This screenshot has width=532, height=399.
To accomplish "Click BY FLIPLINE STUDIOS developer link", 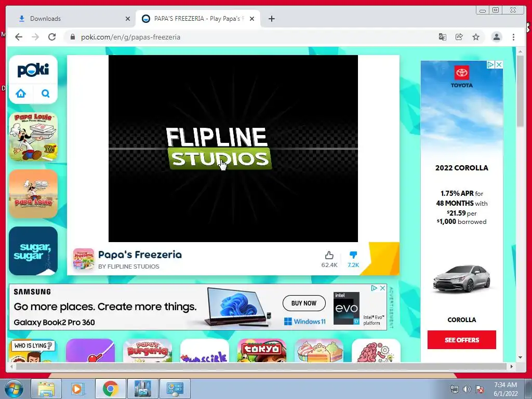I will 129,267.
